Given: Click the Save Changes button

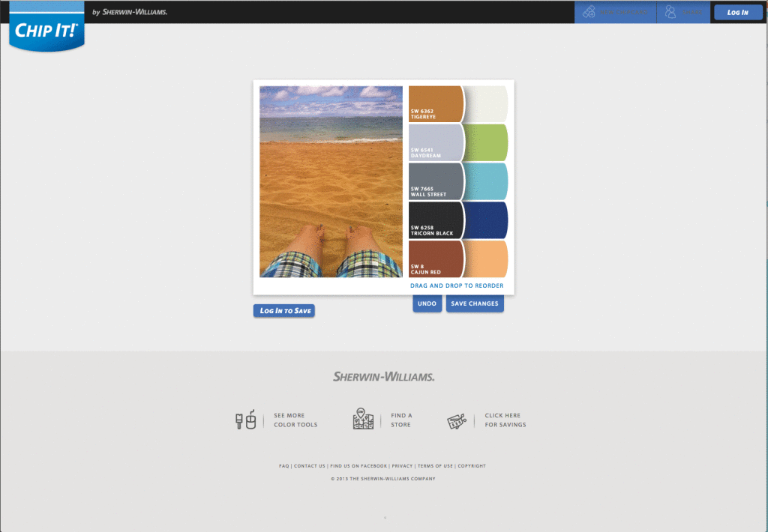Looking at the screenshot, I should 475,303.
